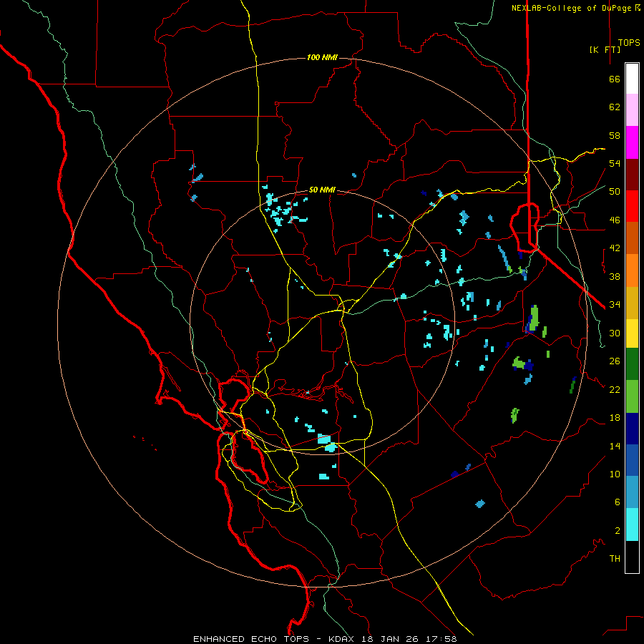
Task: Click the '50 NMI' range ring label
Action: click(322, 190)
